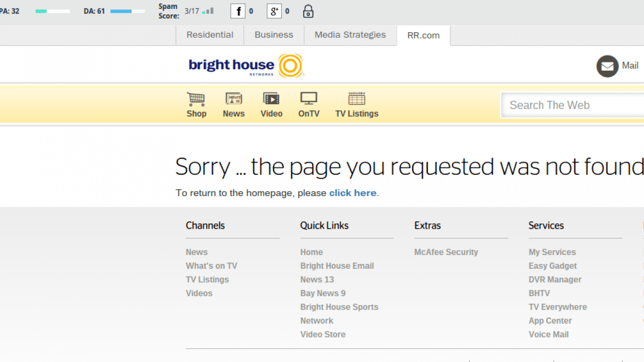
Task: Click the padlock icon in toolbar
Action: coord(308,11)
